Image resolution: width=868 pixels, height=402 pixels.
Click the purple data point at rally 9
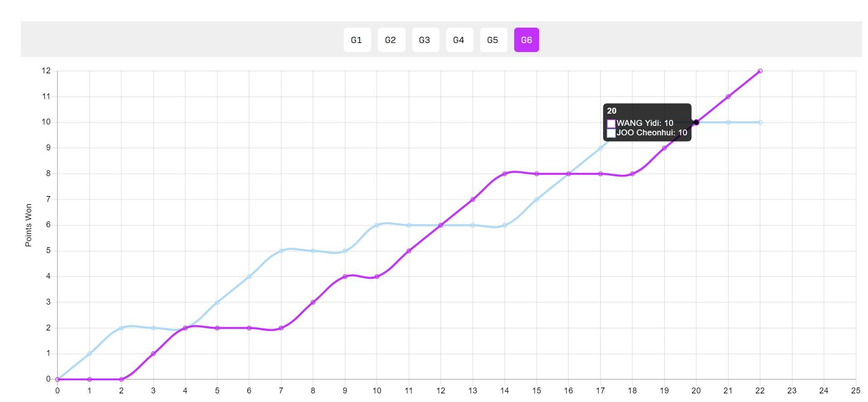[345, 277]
